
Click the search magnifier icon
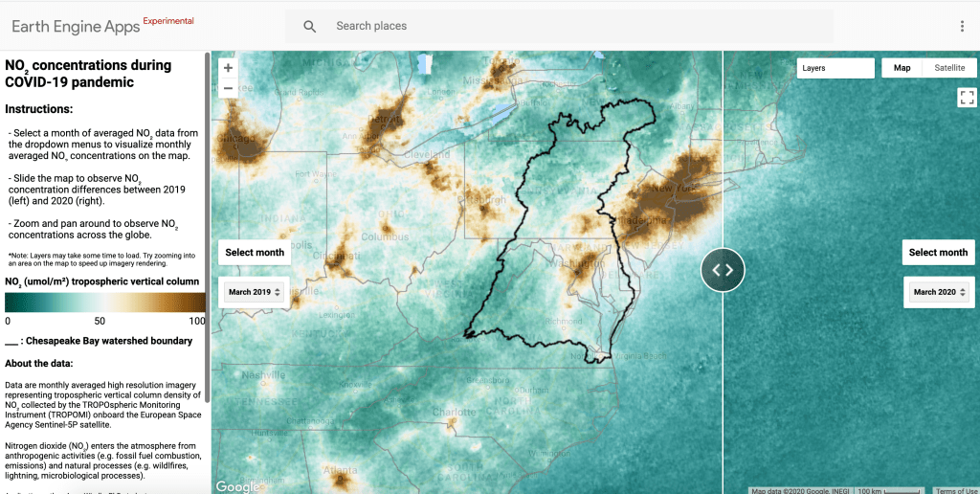[x=310, y=26]
